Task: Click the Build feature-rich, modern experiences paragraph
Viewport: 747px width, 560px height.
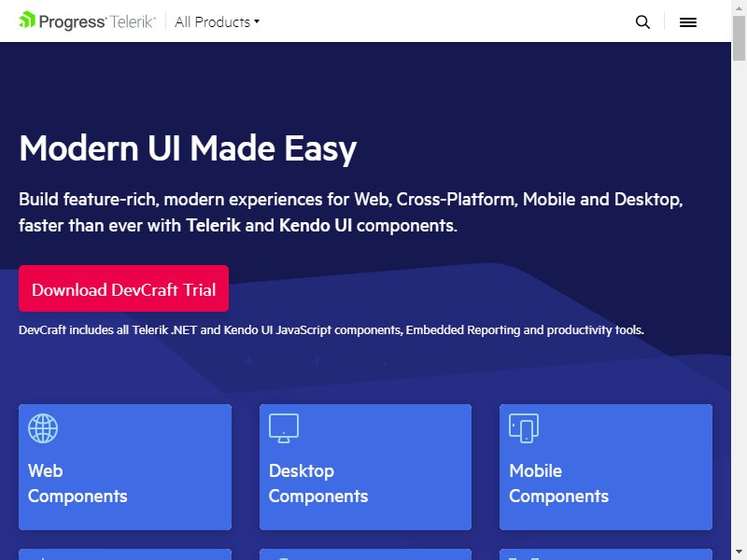Action: coord(351,213)
